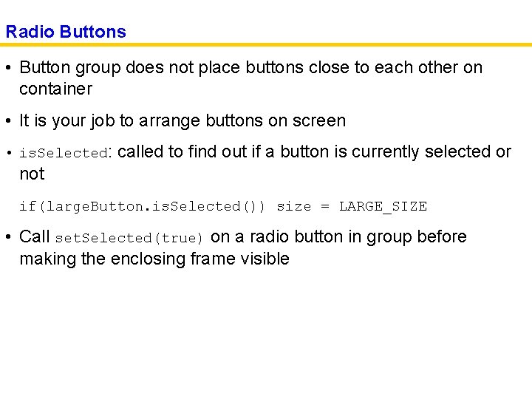
Task: Click the word "Call" in the last bullet
Action: [x=35, y=237]
